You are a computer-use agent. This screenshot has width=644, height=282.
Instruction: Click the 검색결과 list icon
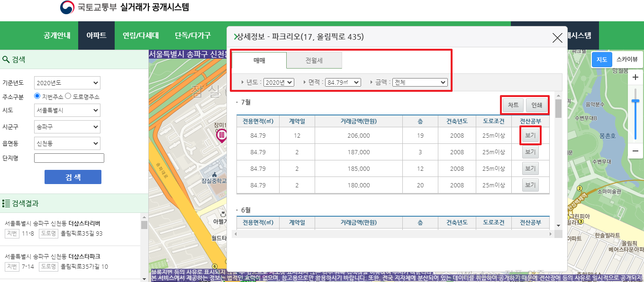click(x=6, y=203)
